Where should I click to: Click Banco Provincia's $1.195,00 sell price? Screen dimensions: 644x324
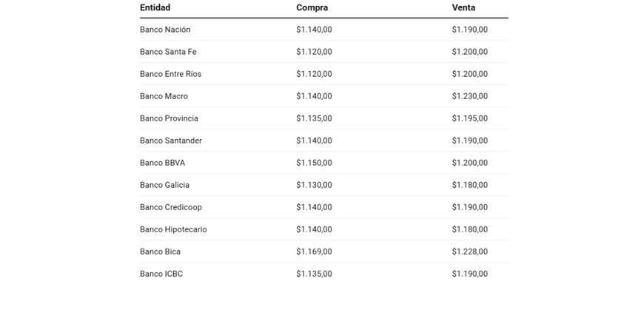469,118
